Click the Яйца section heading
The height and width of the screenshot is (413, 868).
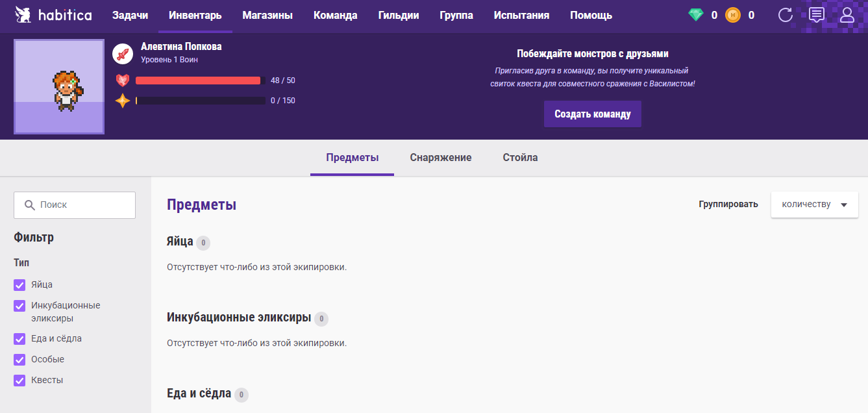pyautogui.click(x=180, y=242)
